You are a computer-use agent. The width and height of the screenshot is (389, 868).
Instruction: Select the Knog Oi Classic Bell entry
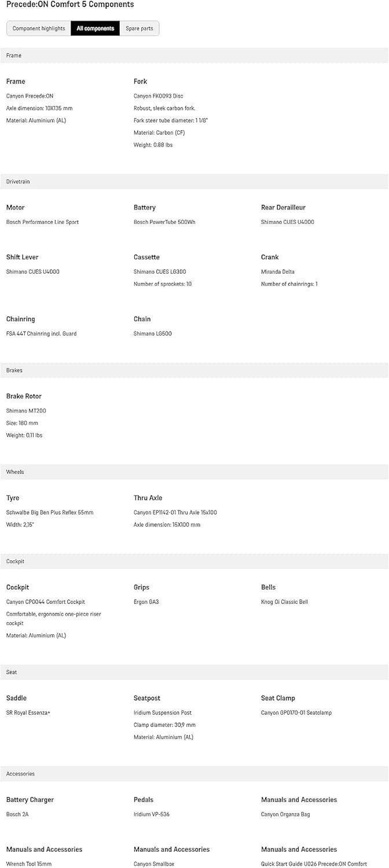(x=284, y=602)
